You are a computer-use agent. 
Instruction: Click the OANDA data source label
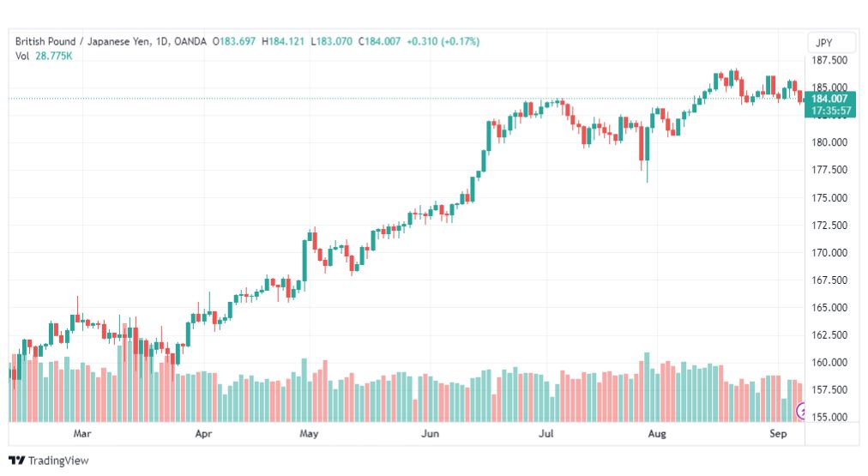(190, 41)
